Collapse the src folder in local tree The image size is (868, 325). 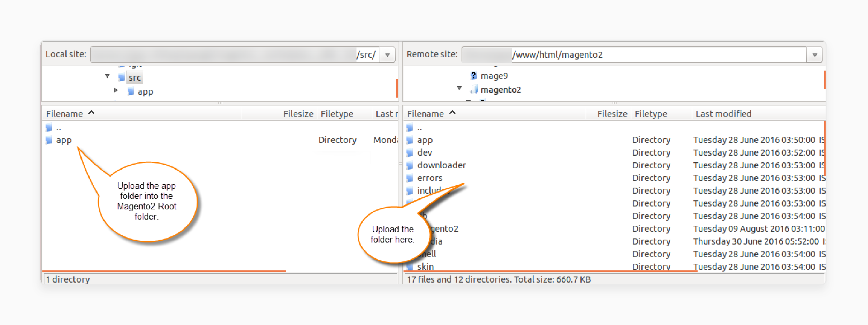[x=107, y=76]
